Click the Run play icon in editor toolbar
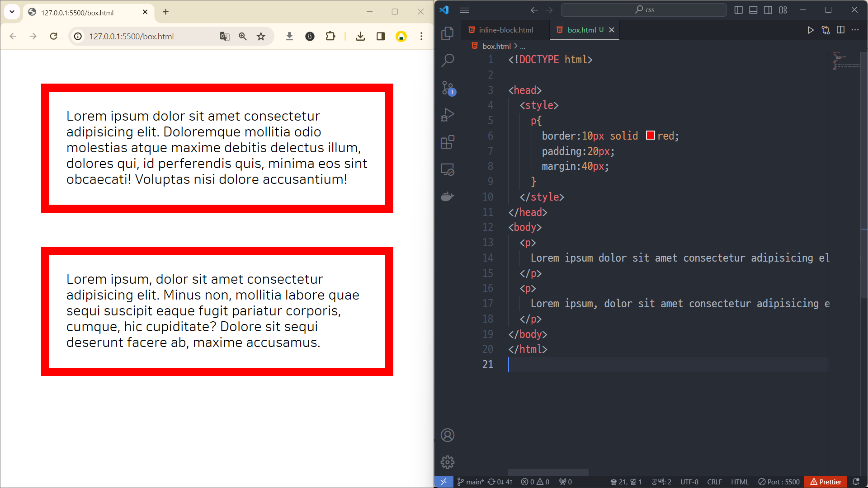868x488 pixels. tap(810, 30)
